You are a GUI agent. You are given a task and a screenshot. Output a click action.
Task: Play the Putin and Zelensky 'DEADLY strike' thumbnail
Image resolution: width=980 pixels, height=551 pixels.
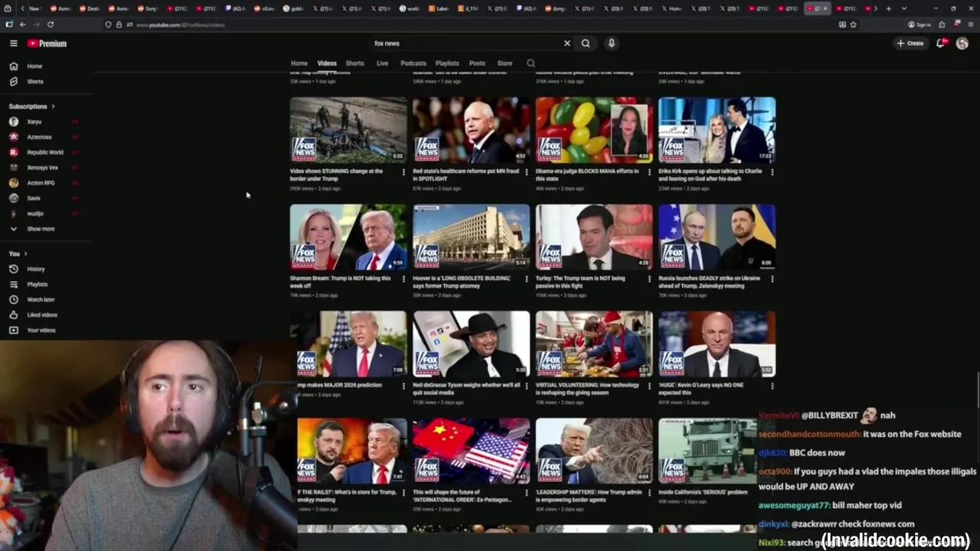tap(717, 236)
